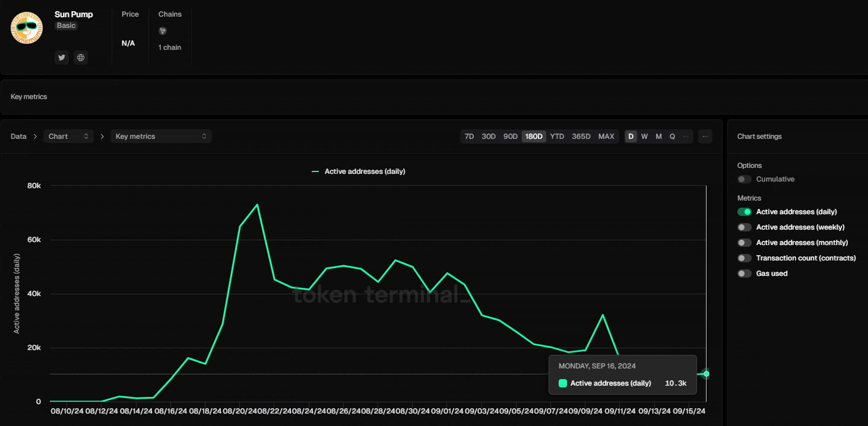Enable the Cumulative option toggle
Screen dimensions: 868x426
[x=745, y=179]
